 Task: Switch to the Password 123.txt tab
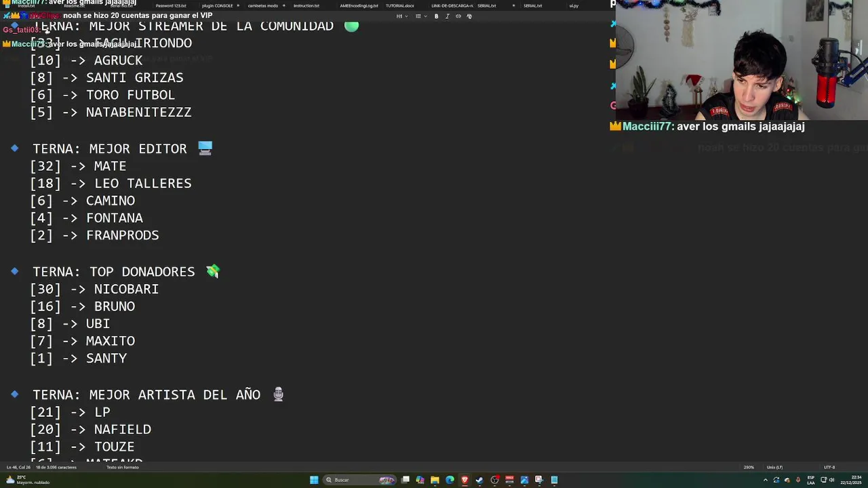[x=171, y=5]
